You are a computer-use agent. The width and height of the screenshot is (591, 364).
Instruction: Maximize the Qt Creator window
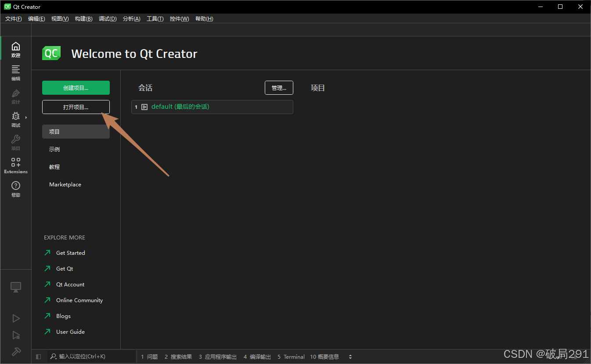point(560,7)
